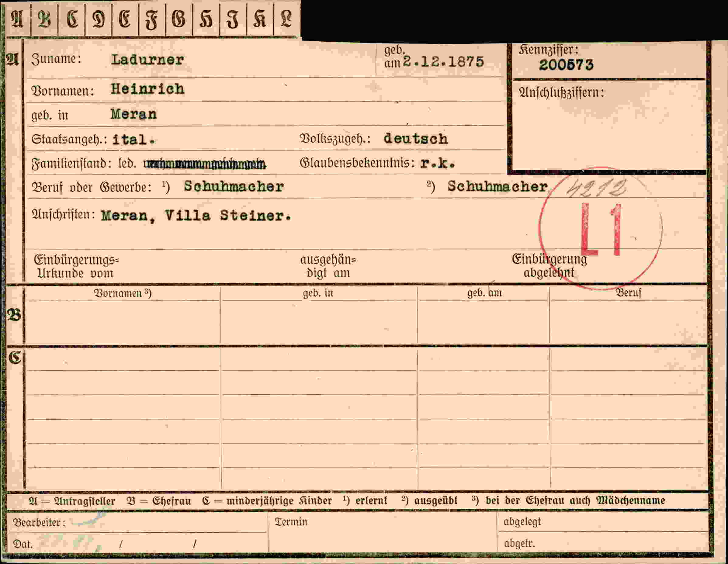This screenshot has width=728, height=564.
Task: Click the 'abgetr.' field label
Action: 519,543
